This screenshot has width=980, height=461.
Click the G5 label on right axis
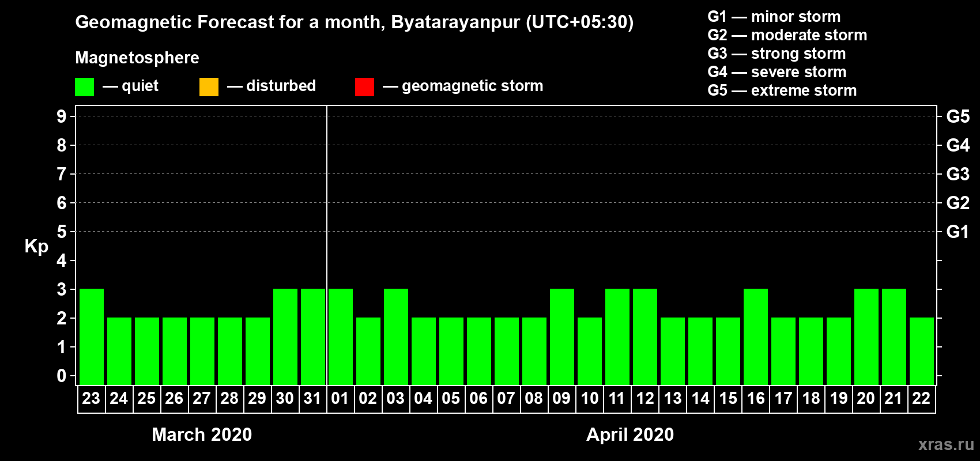point(958,116)
